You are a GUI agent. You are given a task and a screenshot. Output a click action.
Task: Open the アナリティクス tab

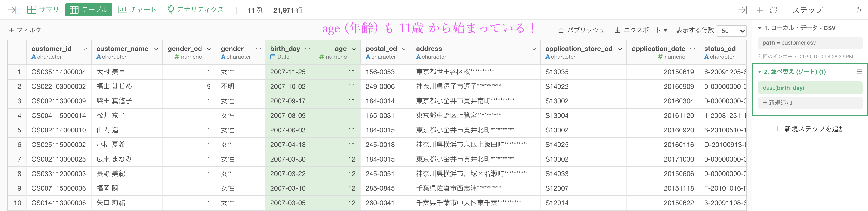pyautogui.click(x=195, y=10)
